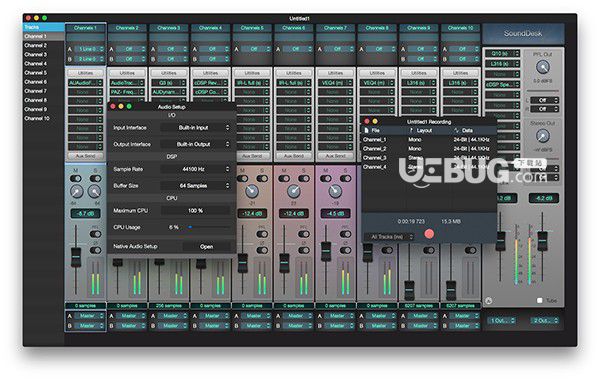
Task: Click the Channel 7 pan knob
Action: pos(335,191)
